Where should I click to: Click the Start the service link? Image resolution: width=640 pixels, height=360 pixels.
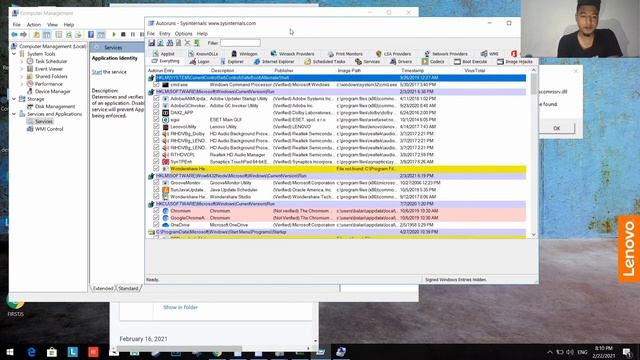pyautogui.click(x=97, y=72)
